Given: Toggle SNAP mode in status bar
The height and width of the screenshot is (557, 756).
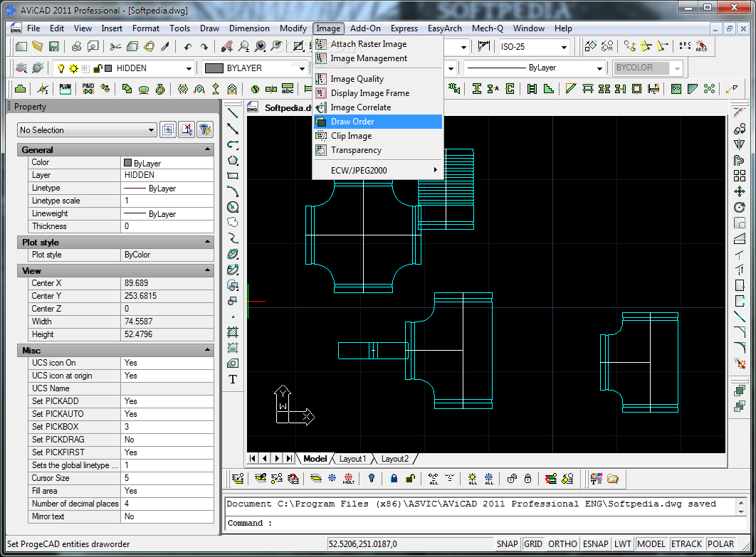Looking at the screenshot, I should click(508, 544).
